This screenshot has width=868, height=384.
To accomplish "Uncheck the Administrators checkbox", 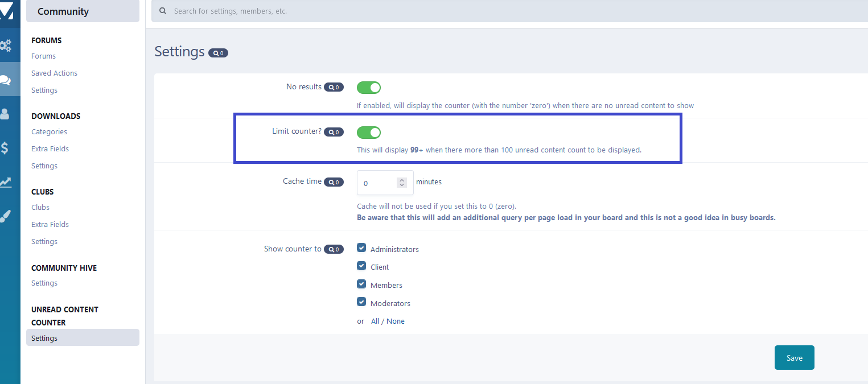I will pos(361,247).
